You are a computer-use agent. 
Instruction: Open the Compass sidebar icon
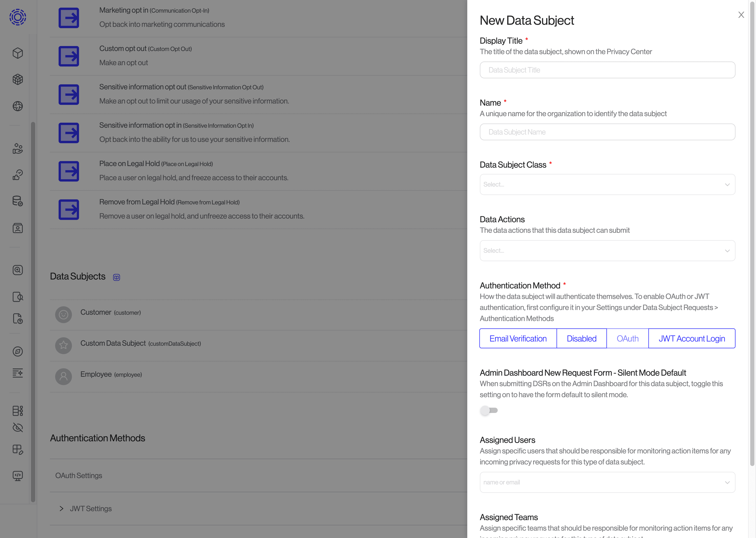click(x=18, y=352)
